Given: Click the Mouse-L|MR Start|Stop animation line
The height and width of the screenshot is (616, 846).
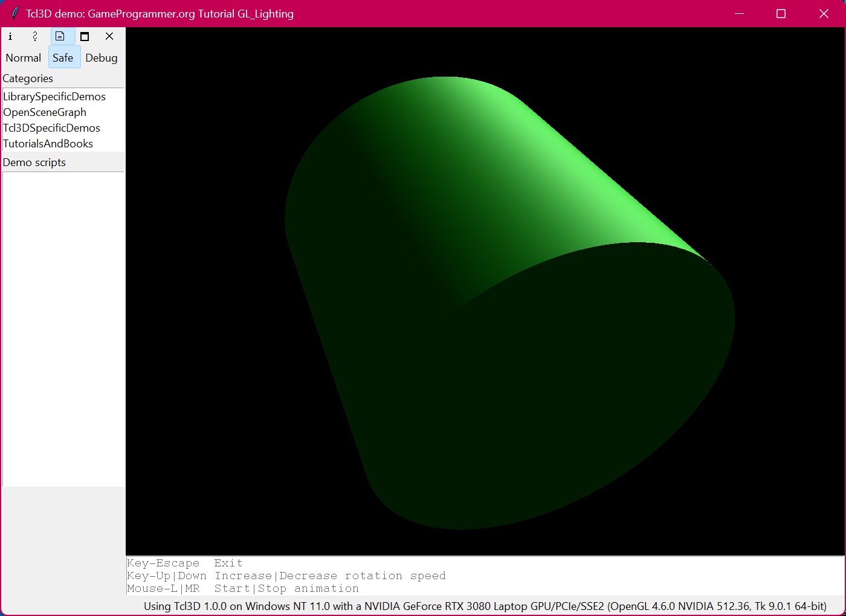Looking at the screenshot, I should [243, 588].
